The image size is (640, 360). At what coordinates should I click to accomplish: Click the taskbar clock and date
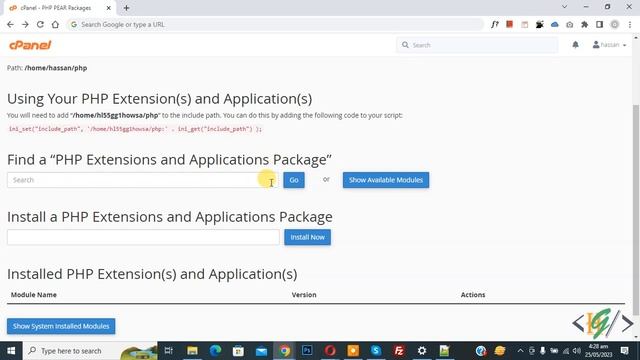pyautogui.click(x=598, y=351)
